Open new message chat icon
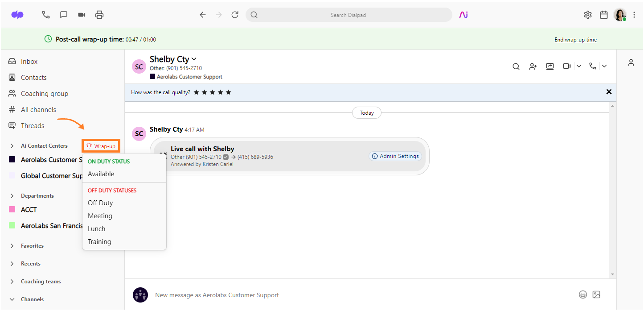This screenshot has height=311, width=644. [64, 15]
